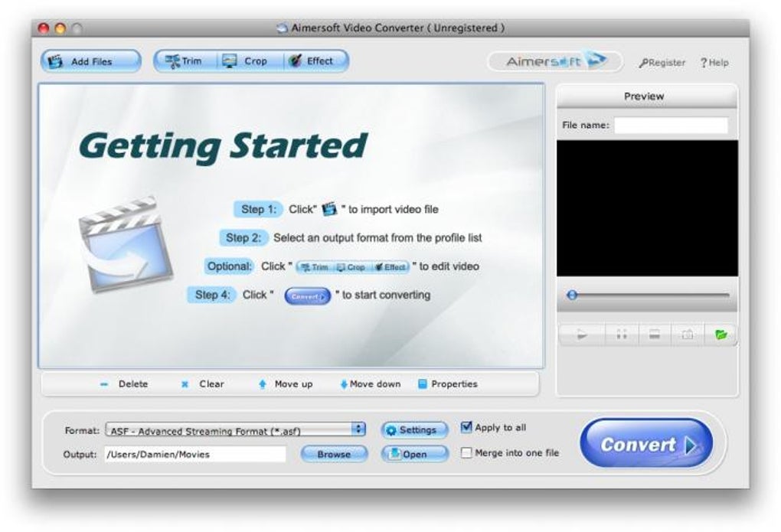Click the small Convert image in Step 4
Viewport: 781px width, 532px height.
point(307,296)
